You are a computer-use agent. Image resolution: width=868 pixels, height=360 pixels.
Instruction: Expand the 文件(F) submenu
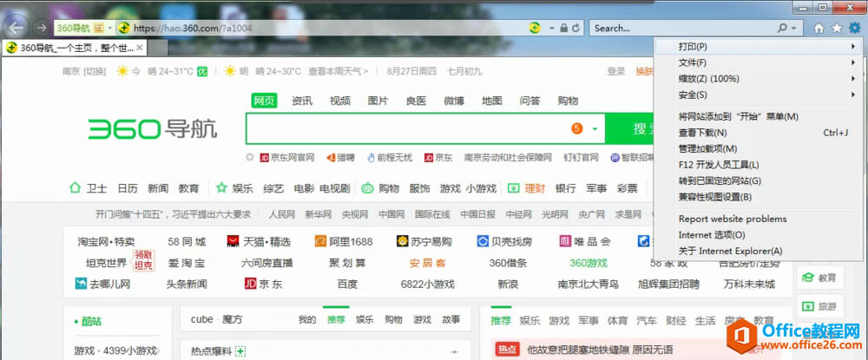tap(758, 63)
